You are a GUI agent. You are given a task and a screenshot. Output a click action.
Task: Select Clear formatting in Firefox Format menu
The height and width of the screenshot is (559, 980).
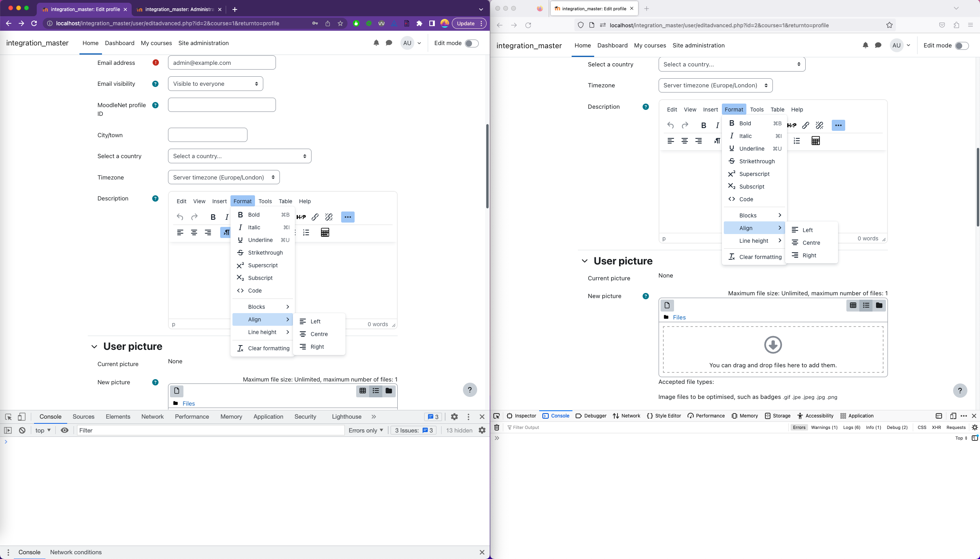click(754, 257)
